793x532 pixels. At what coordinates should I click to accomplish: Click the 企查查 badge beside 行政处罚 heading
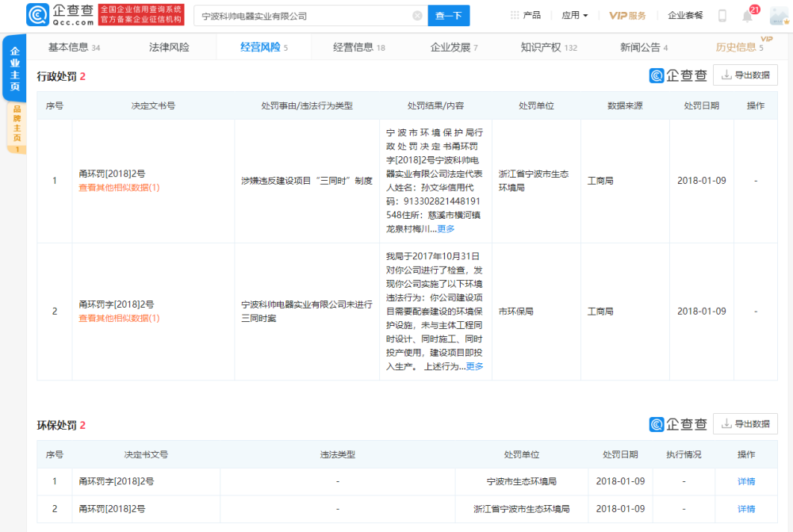click(x=677, y=75)
